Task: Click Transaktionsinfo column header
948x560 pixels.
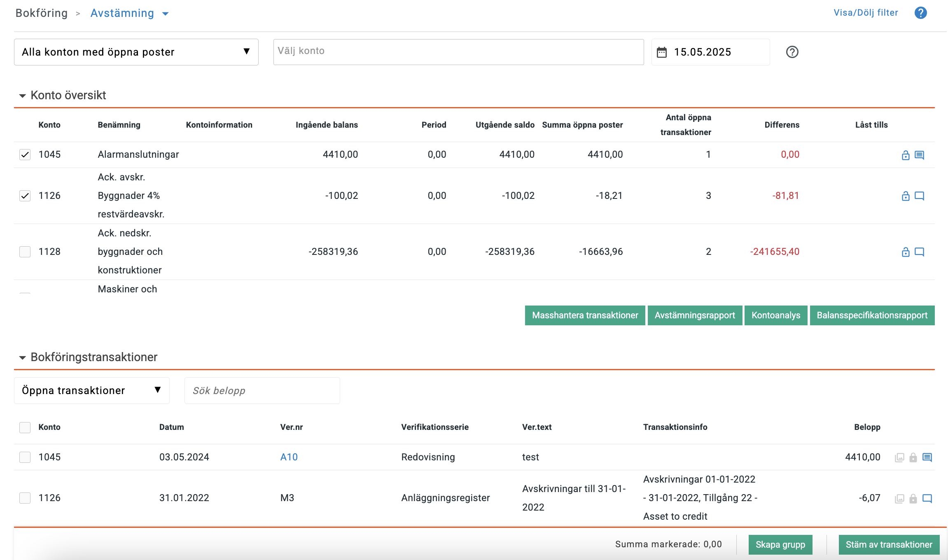Action: (675, 427)
